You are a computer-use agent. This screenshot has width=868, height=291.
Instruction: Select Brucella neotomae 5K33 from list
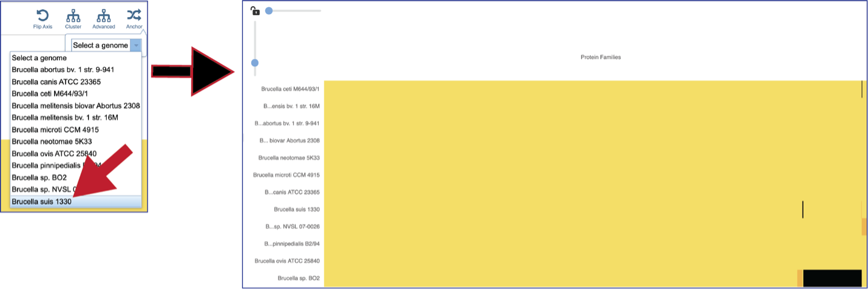tap(76, 142)
